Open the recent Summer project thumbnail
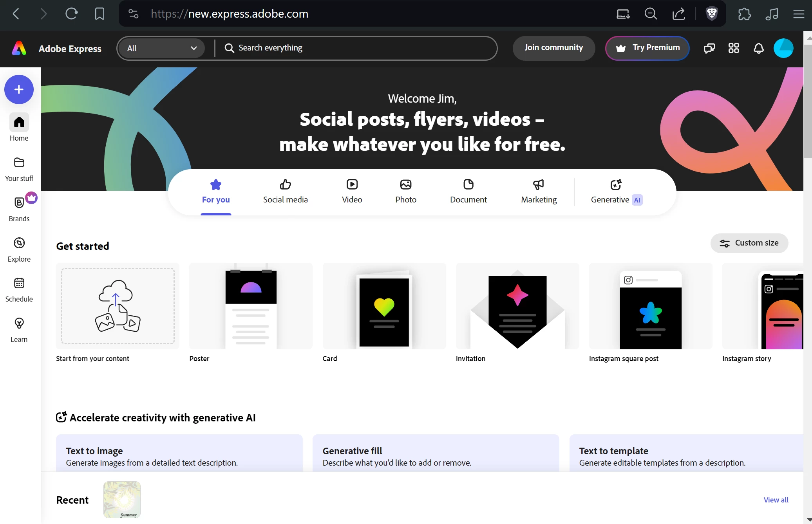Viewport: 812px width, 524px height. point(122,499)
